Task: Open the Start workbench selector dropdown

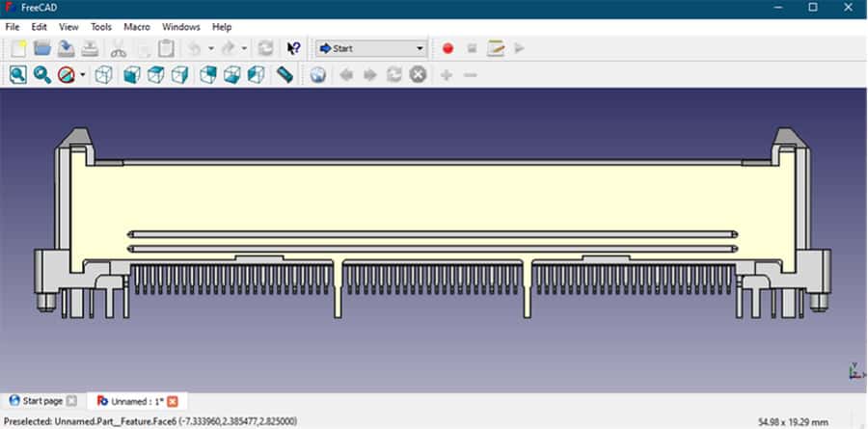Action: [371, 49]
